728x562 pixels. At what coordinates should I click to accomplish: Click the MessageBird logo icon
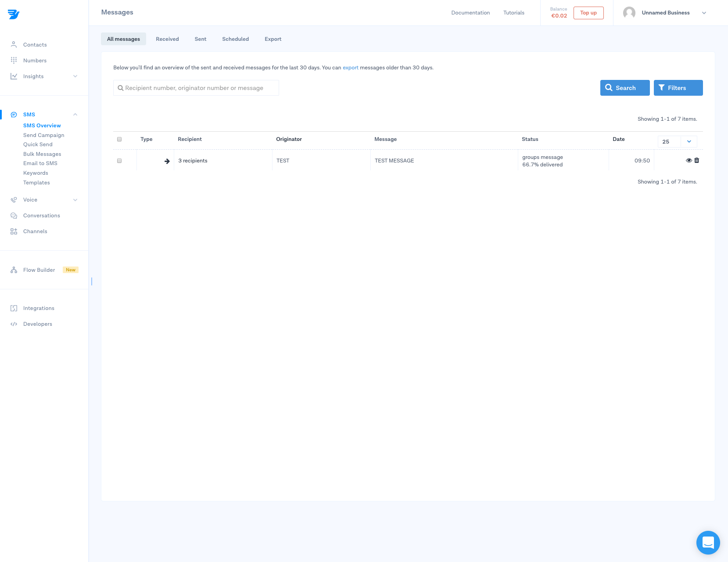14,14
